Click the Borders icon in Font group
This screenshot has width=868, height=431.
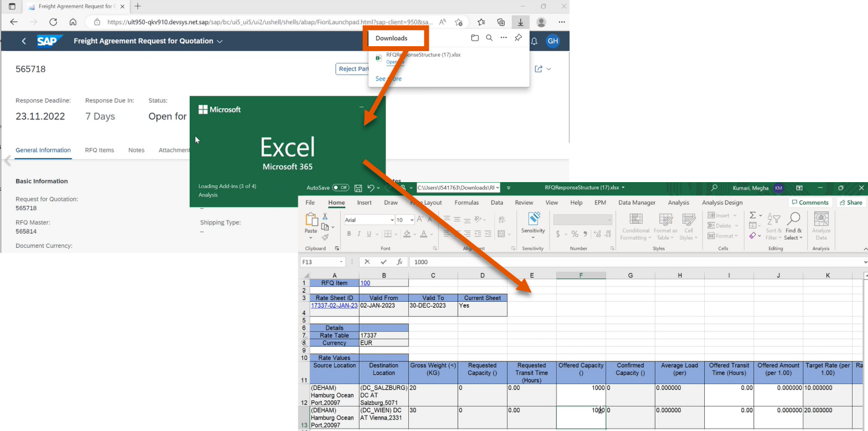(387, 234)
